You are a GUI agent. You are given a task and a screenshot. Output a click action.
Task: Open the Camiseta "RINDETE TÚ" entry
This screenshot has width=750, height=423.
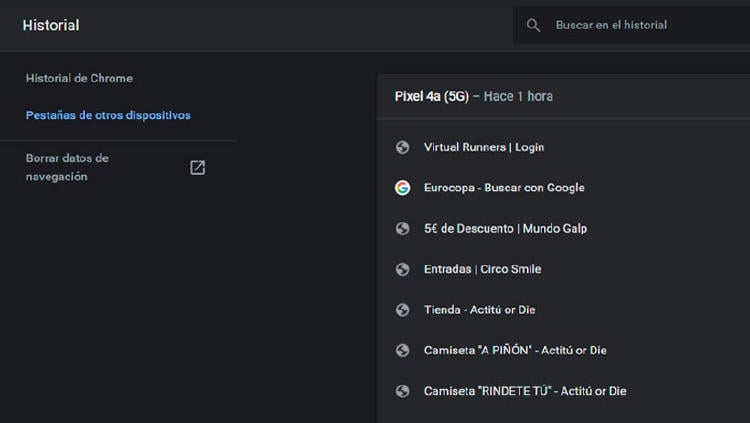[525, 391]
